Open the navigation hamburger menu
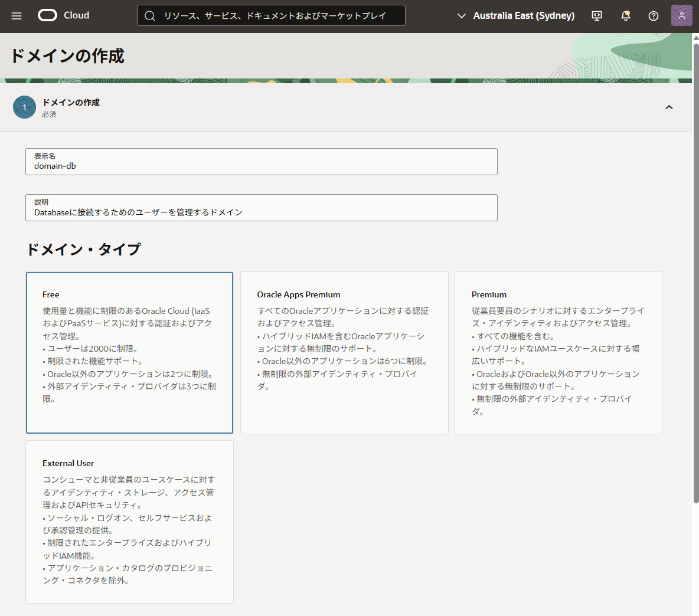Image resolution: width=699 pixels, height=616 pixels. click(x=17, y=16)
